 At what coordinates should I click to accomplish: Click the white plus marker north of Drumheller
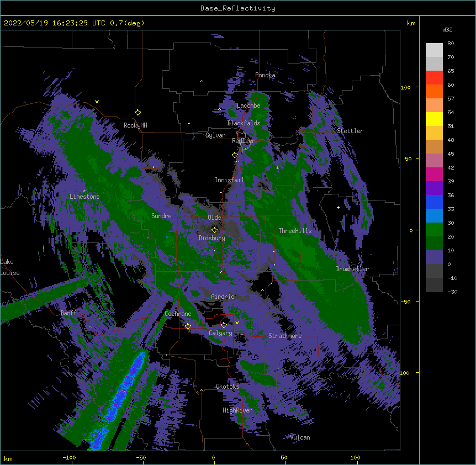coord(338,207)
